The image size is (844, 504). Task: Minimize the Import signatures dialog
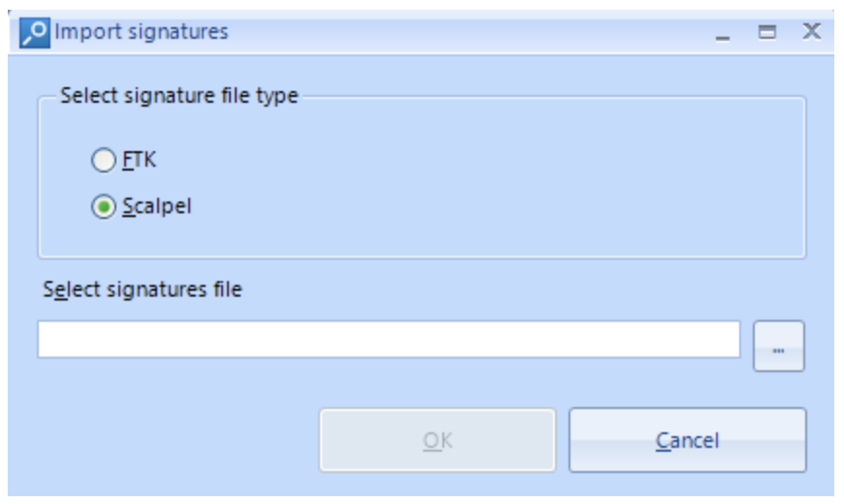[x=723, y=33]
